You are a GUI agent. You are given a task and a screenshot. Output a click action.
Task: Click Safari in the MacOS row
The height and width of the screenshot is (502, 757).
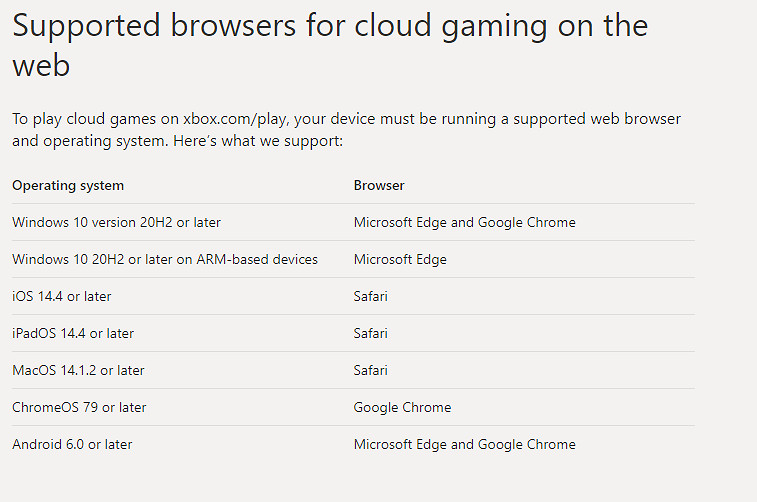[x=371, y=370]
